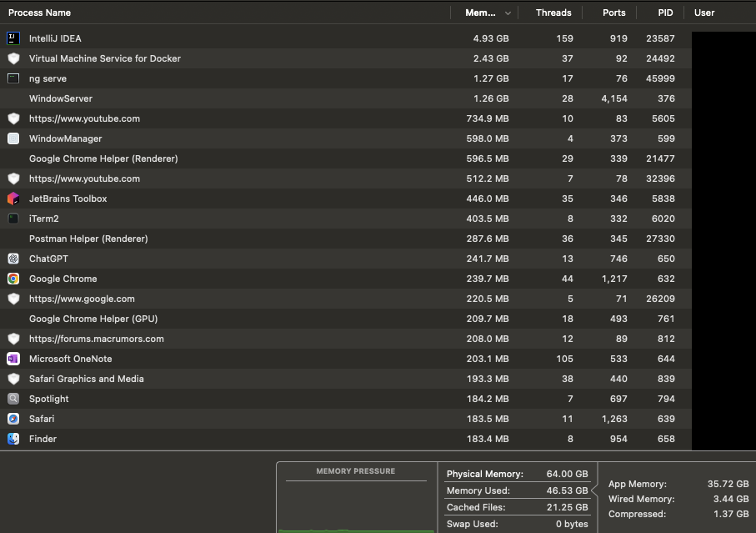756x533 pixels.
Task: Click the ChatGPT app icon
Action: [12, 259]
